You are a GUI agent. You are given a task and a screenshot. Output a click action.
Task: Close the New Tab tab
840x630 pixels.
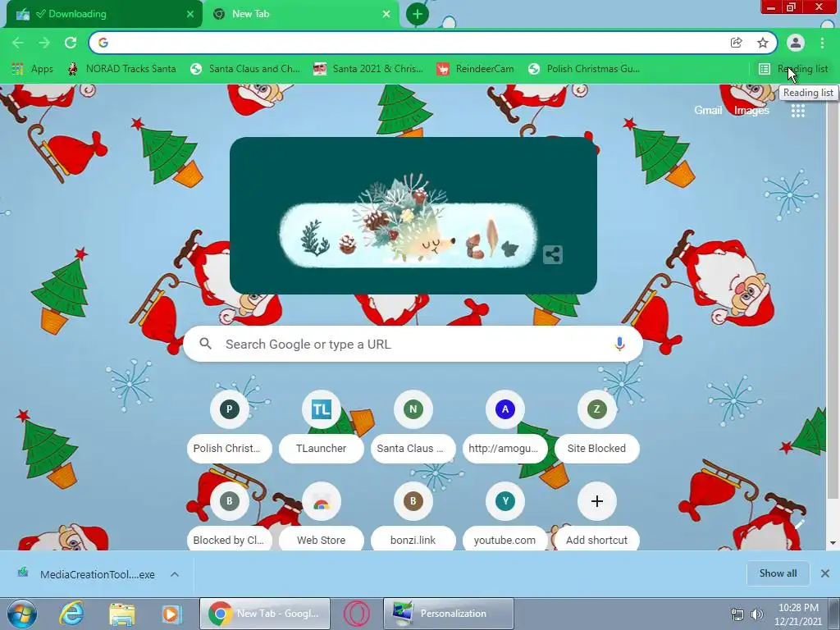pyautogui.click(x=386, y=14)
